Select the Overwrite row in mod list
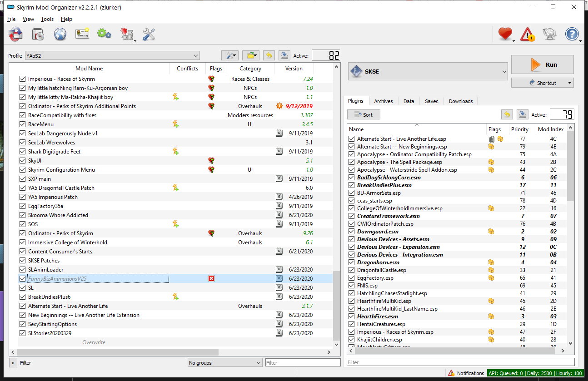The height and width of the screenshot is (381, 588). (x=171, y=342)
